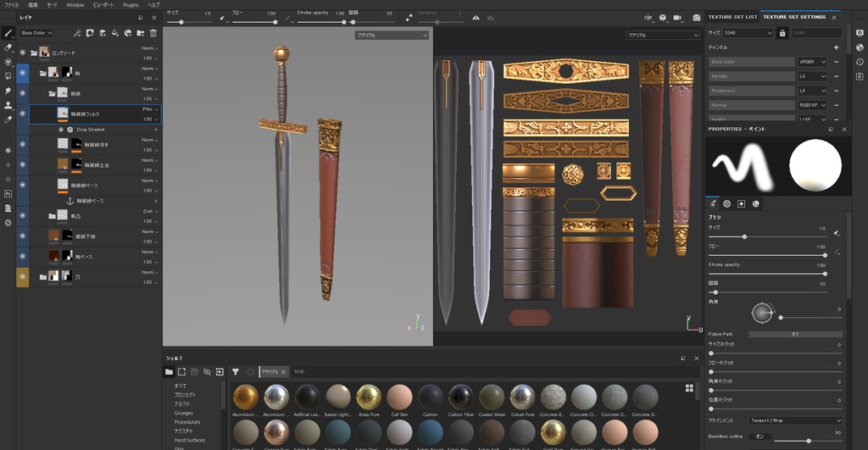Open the shelf filter funnel
Viewport: 868px width, 450px height.
pyautogui.click(x=236, y=372)
